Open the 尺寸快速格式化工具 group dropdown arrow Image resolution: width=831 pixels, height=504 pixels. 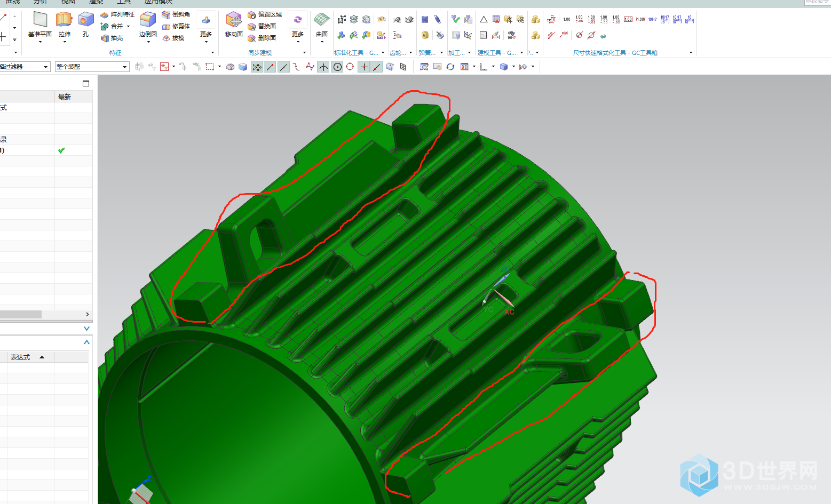pyautogui.click(x=691, y=53)
